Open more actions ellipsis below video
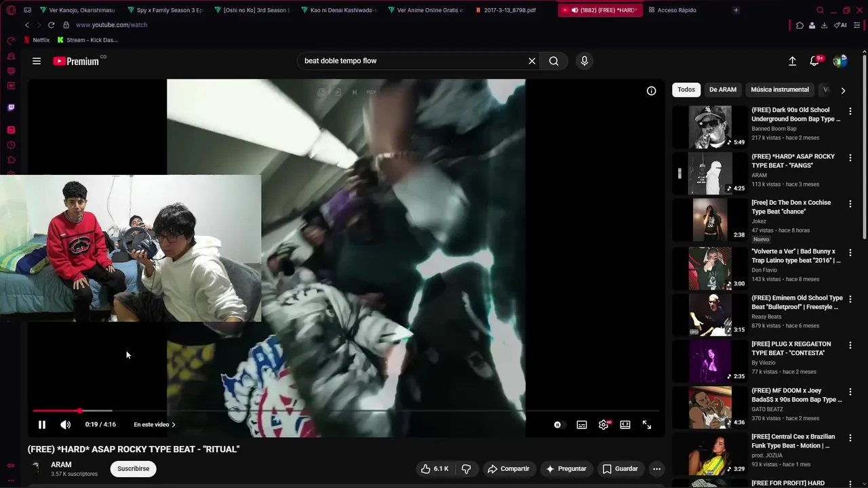 click(x=656, y=469)
